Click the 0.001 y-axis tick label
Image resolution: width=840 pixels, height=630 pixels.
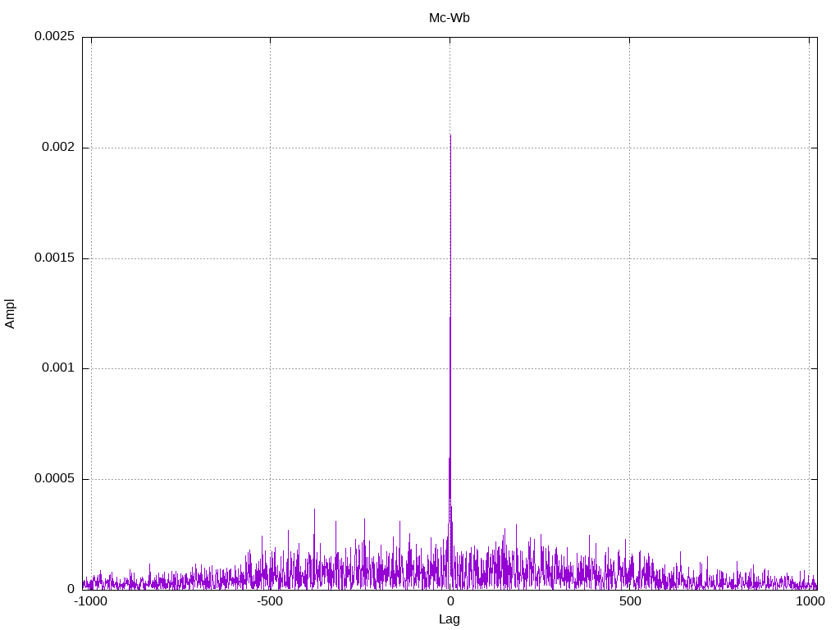coord(57,368)
